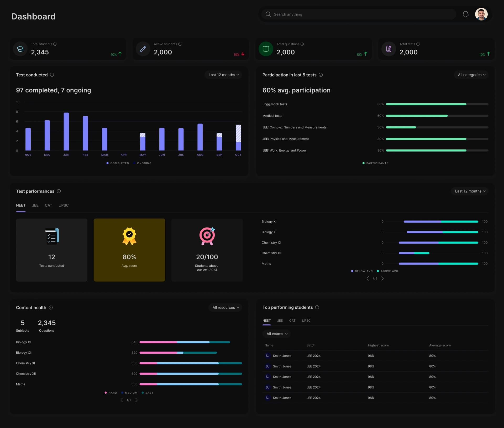The image size is (504, 428).
Task: Click the Total questions book icon
Action: pyautogui.click(x=266, y=49)
